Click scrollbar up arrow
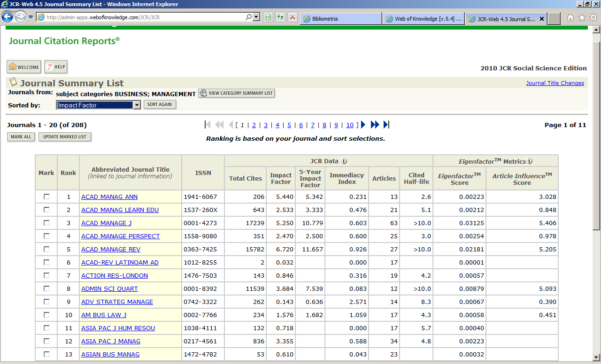This screenshot has width=601, height=364. (x=596, y=30)
